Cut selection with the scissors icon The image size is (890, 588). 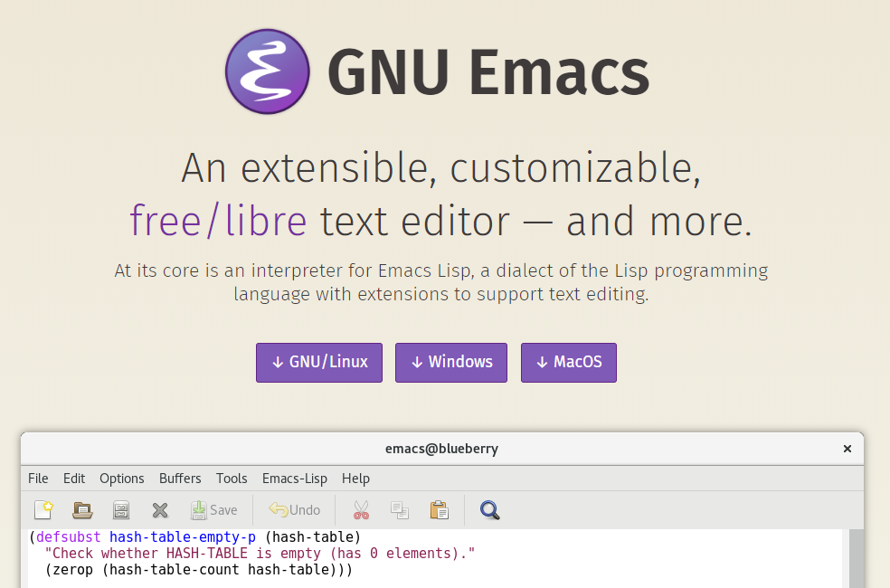(x=361, y=509)
